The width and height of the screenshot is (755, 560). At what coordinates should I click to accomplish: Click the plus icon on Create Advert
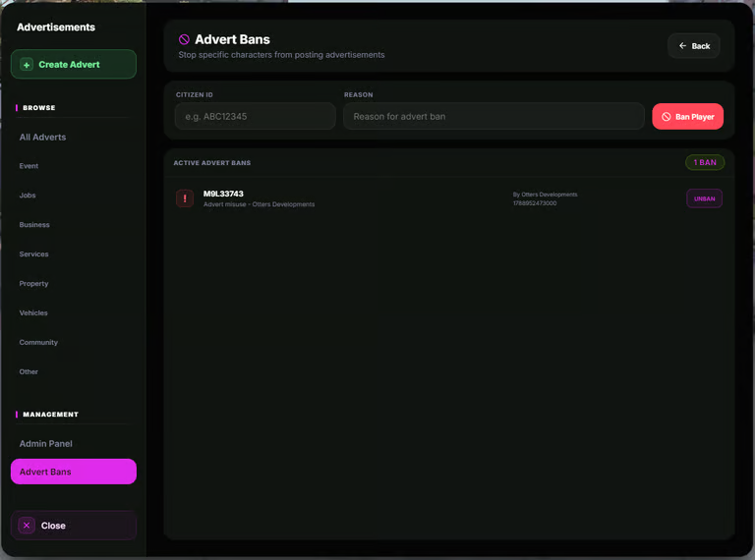pos(27,65)
